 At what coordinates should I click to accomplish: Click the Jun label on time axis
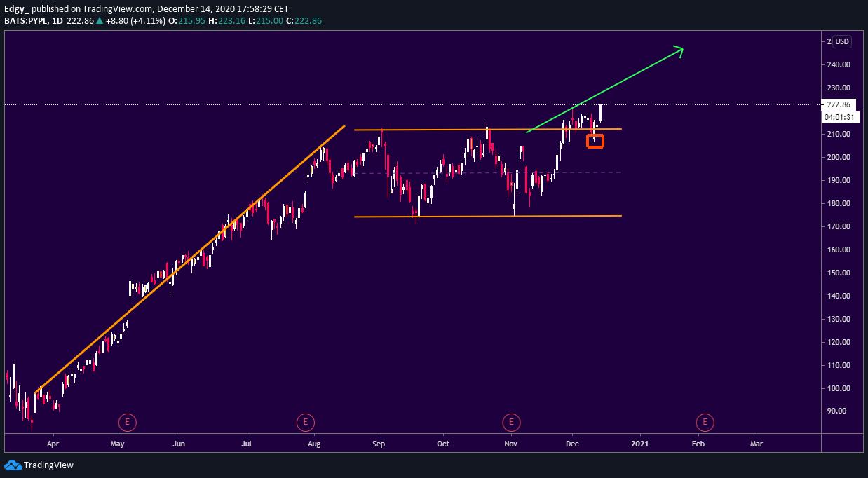click(179, 444)
